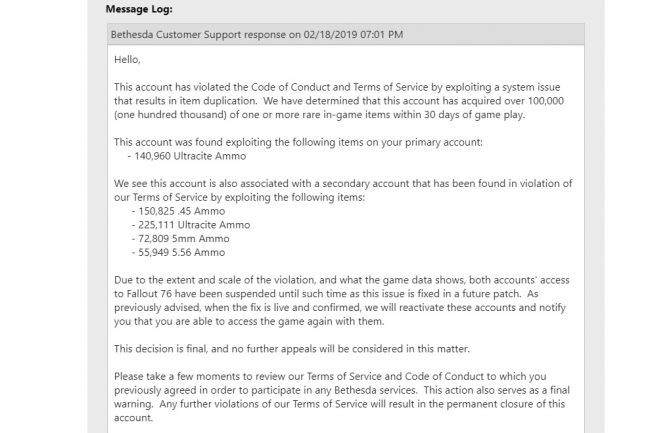Click the Hello greeting line
This screenshot has width=650, height=433.
[x=127, y=60]
